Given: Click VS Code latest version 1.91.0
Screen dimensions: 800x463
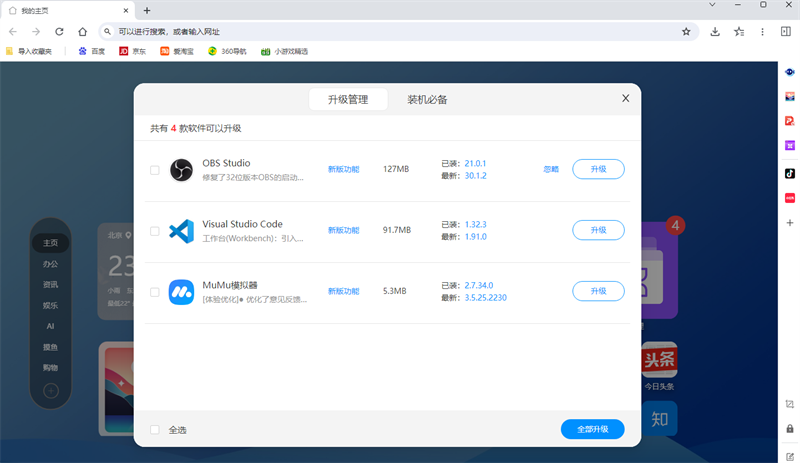Looking at the screenshot, I should (476, 236).
